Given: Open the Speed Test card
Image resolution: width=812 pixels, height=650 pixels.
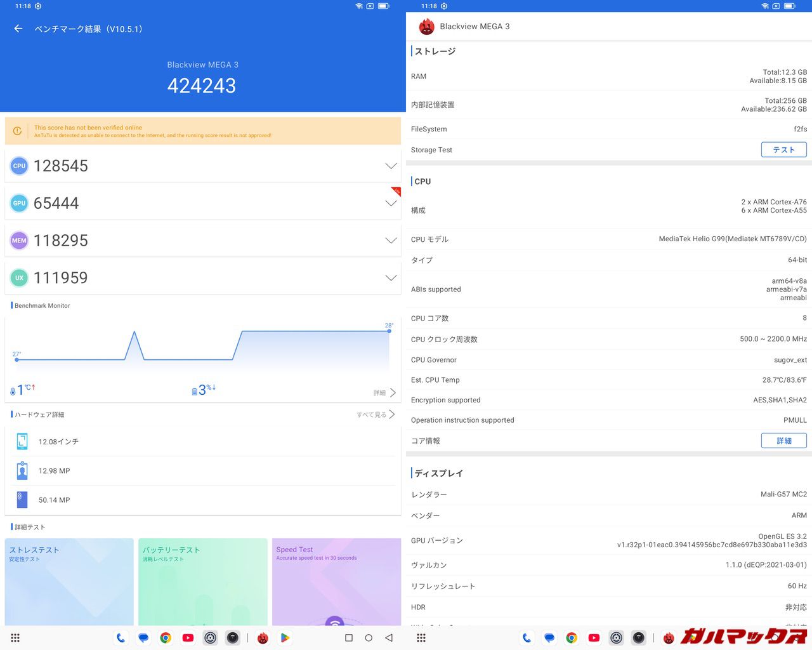Looking at the screenshot, I should (x=336, y=581).
